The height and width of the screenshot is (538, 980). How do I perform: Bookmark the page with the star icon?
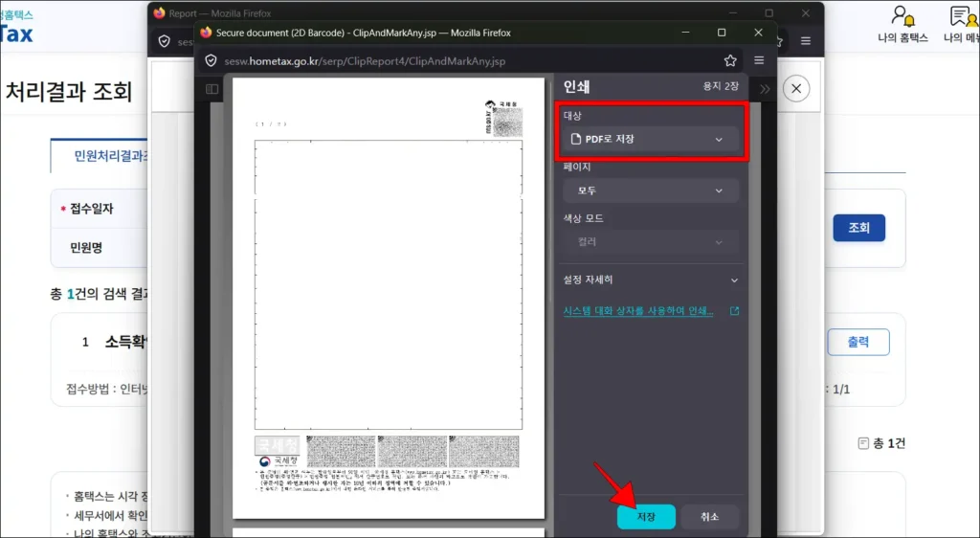coord(730,60)
